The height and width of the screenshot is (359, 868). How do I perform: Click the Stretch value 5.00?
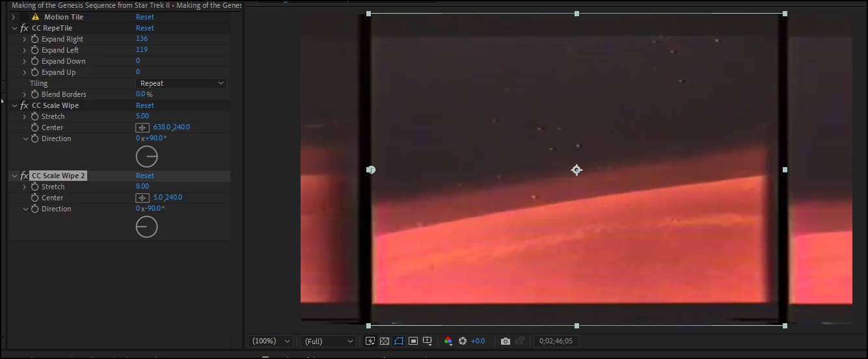click(x=142, y=116)
